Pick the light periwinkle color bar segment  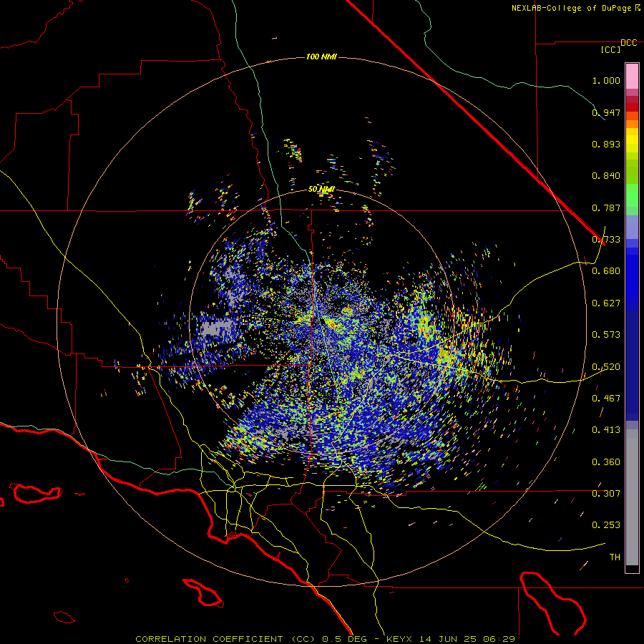(x=632, y=227)
